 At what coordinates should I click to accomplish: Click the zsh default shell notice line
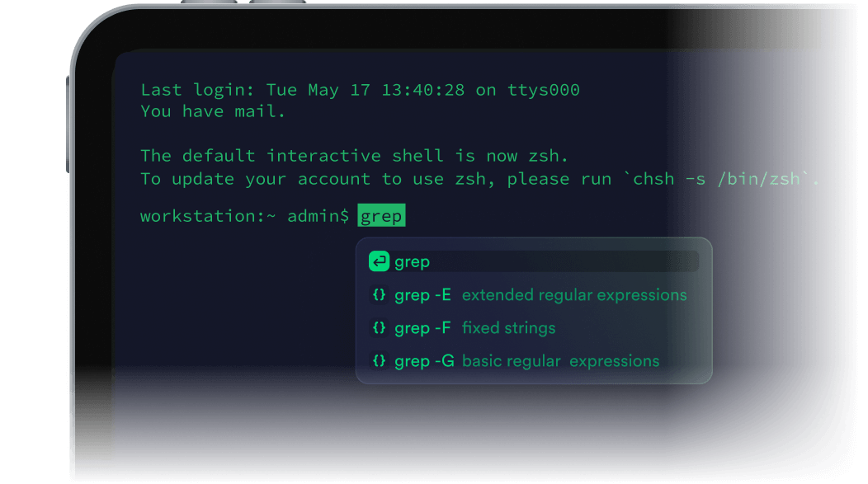point(354,155)
